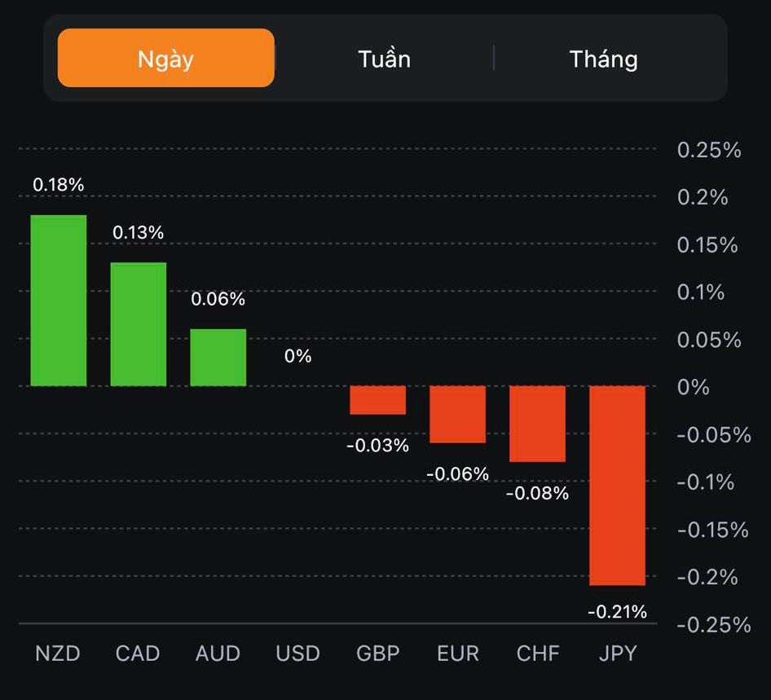Viewport: 771px width, 700px height.
Task: Click the 0.18% value above NZD
Action: [x=59, y=185]
